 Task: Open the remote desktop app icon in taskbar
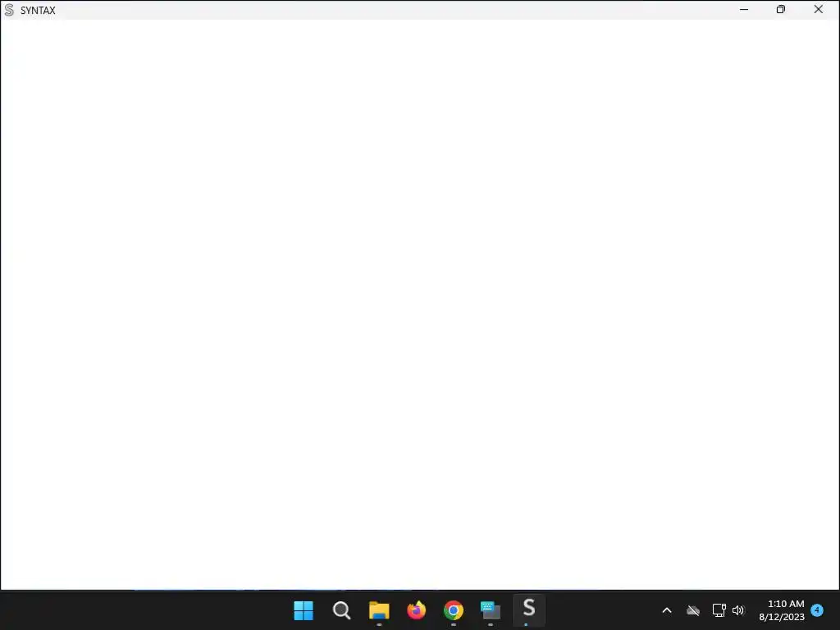[x=491, y=610]
